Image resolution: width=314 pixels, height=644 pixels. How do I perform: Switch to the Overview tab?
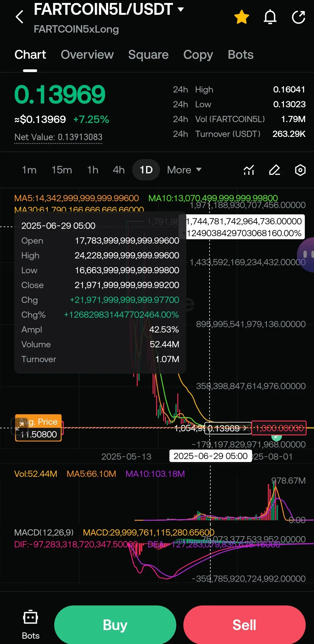click(x=87, y=55)
